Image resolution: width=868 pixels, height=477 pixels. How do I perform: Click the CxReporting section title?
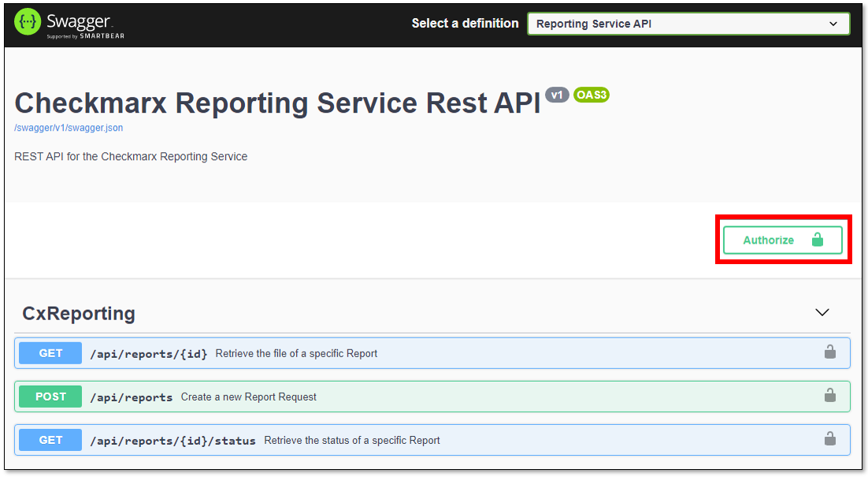[79, 314]
